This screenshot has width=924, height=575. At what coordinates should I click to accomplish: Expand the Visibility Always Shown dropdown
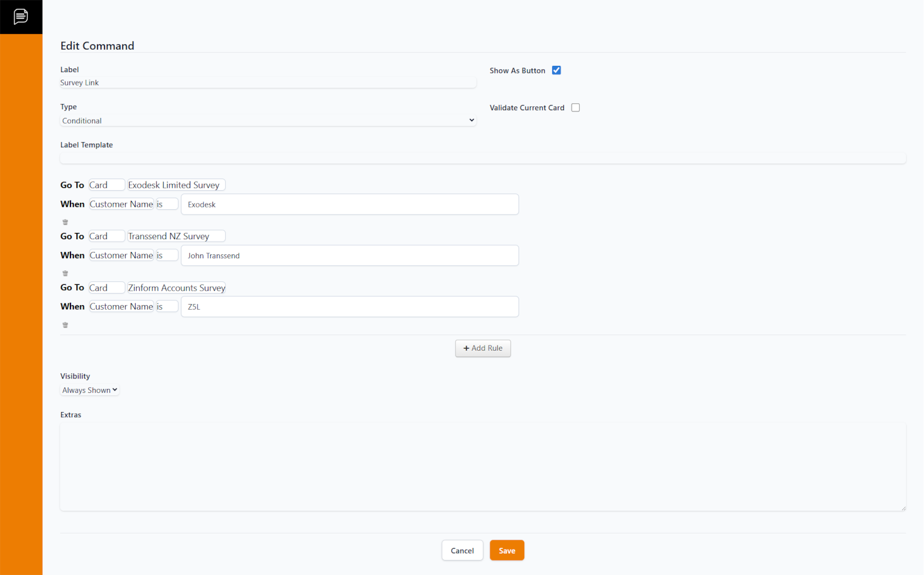tap(90, 390)
